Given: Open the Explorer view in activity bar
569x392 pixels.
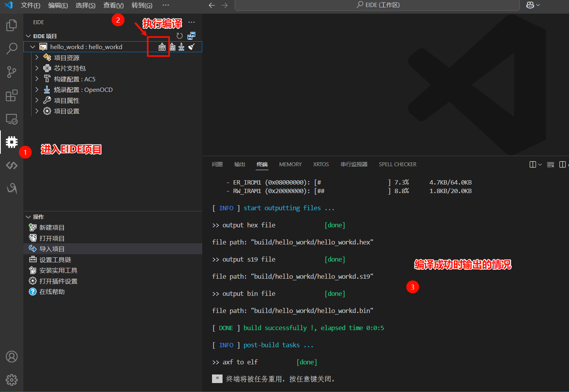Looking at the screenshot, I should pos(12,26).
